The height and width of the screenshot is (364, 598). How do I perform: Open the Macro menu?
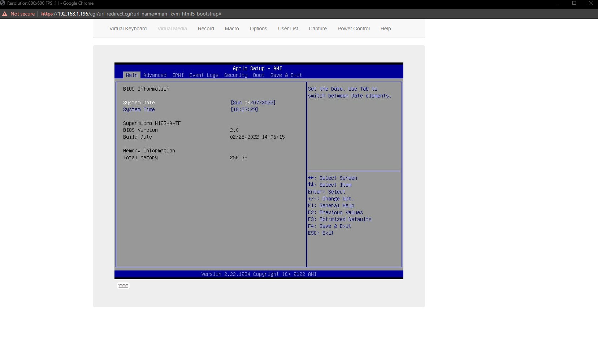232,29
